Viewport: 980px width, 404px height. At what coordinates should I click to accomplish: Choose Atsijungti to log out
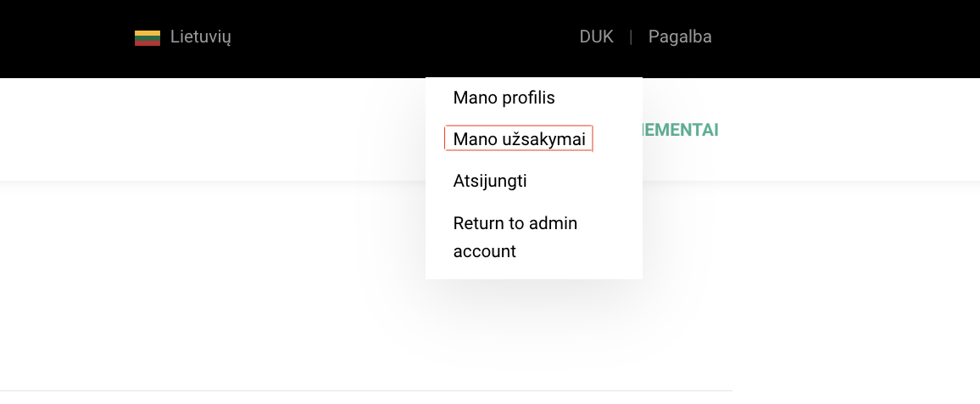490,181
